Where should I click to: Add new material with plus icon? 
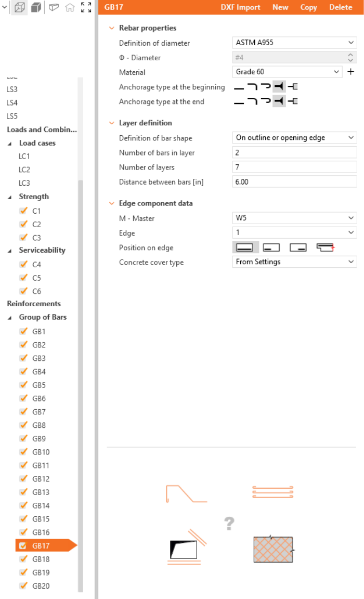click(x=351, y=72)
